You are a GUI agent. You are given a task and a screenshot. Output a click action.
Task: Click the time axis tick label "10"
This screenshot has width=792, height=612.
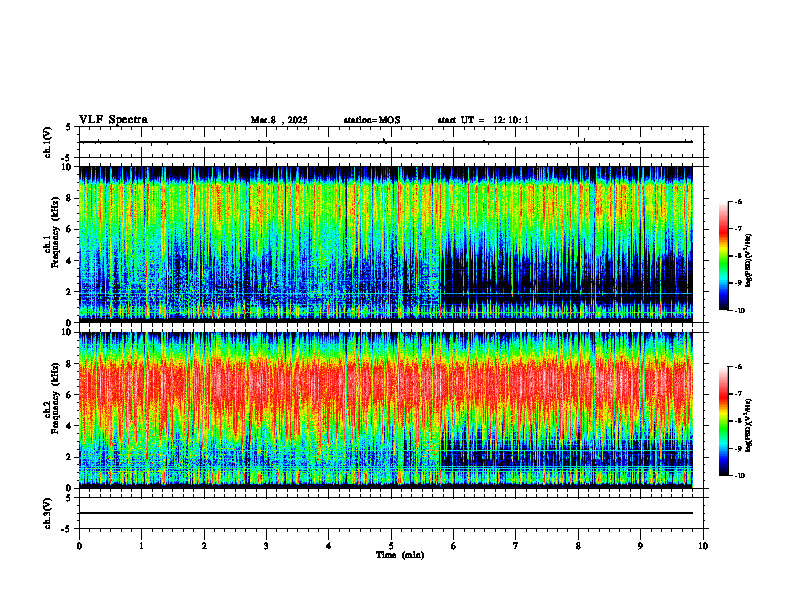[x=703, y=546]
